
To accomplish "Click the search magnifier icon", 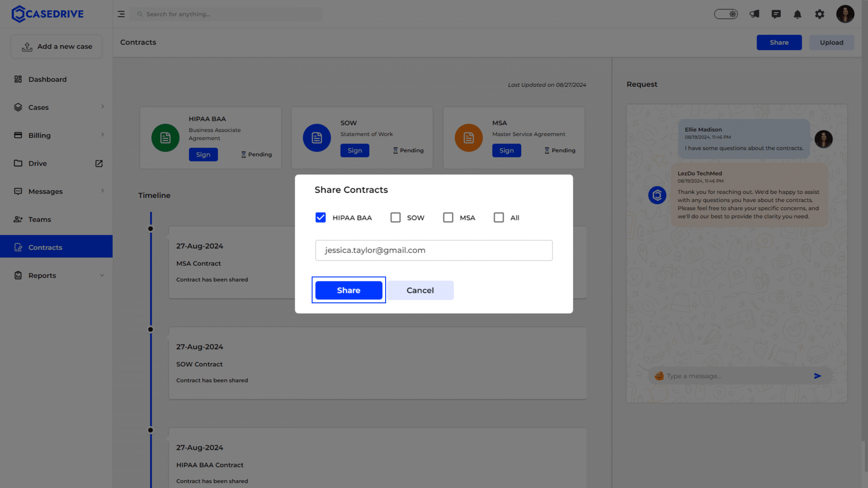I will click(x=140, y=14).
